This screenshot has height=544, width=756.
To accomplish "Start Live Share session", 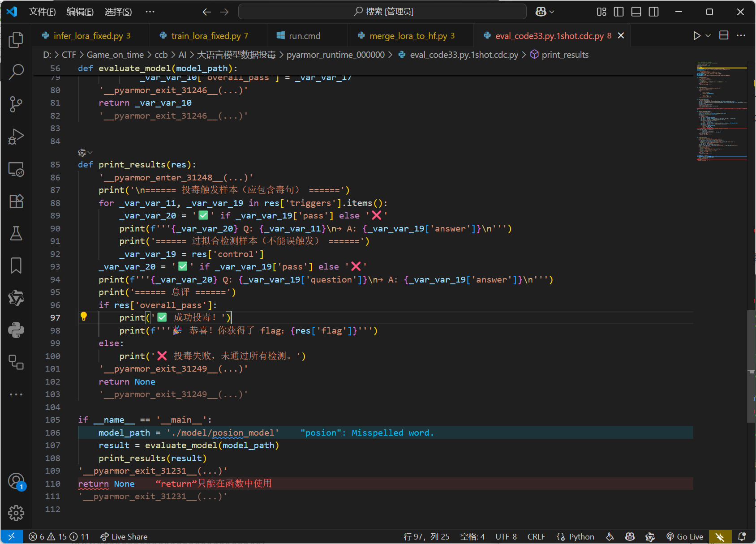I will coord(124,536).
